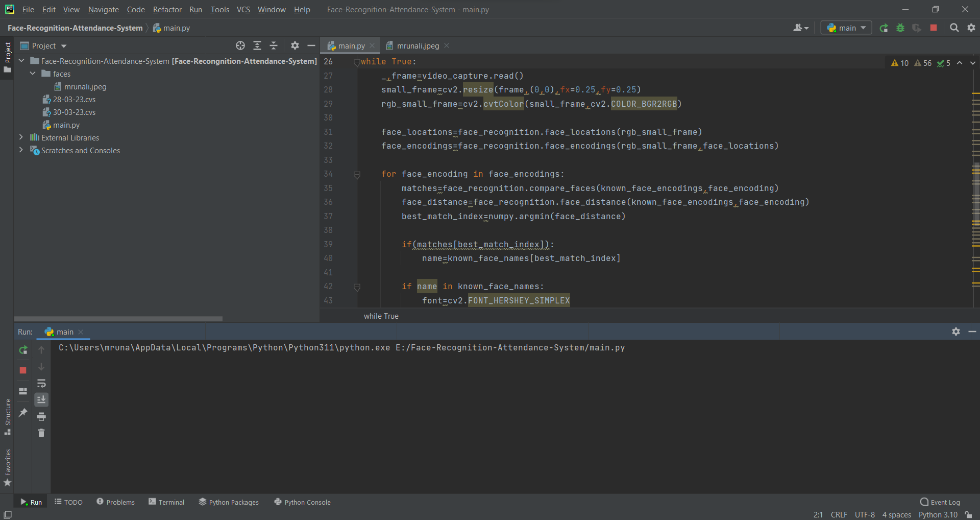
Task: Clear all console output with trash icon
Action: 41,433
